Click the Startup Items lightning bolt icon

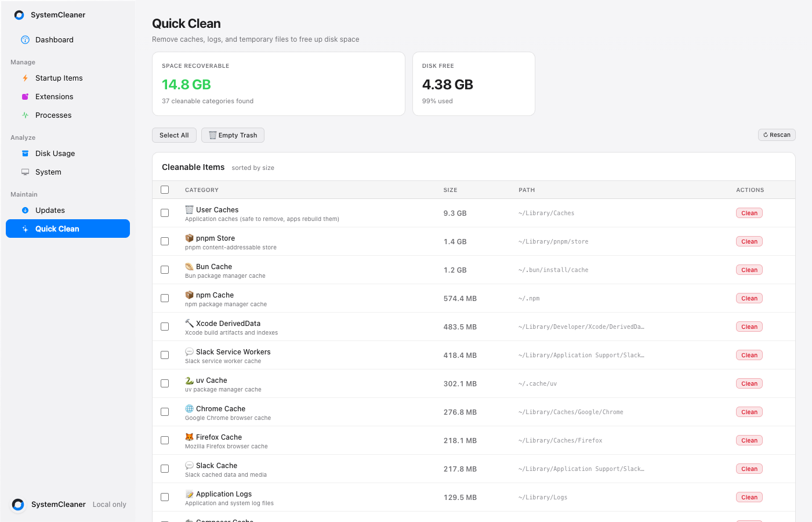pos(25,78)
